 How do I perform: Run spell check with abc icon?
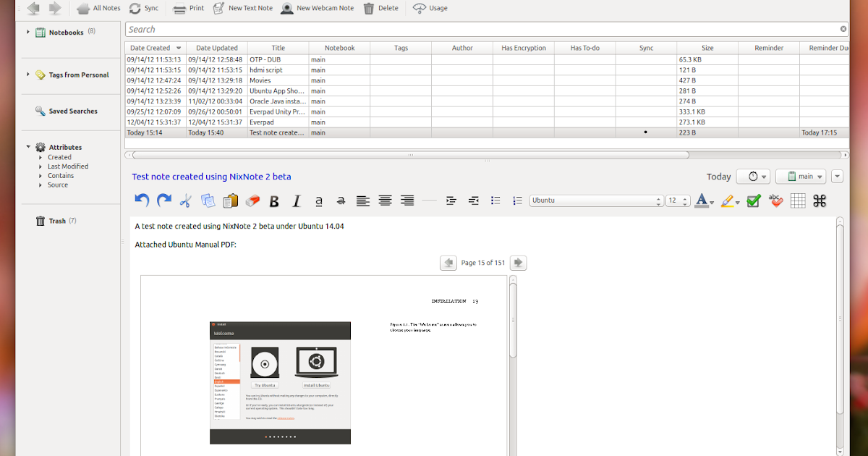pyautogui.click(x=775, y=200)
